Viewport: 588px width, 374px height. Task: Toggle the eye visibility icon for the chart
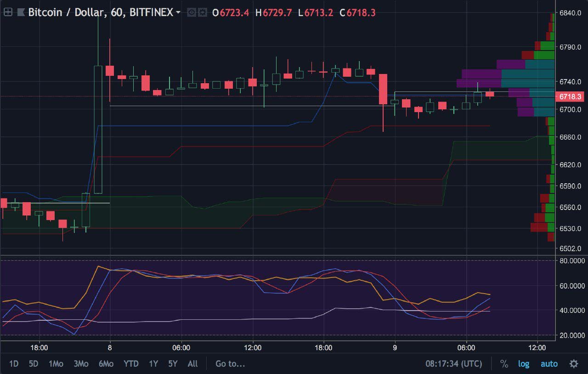[x=192, y=13]
